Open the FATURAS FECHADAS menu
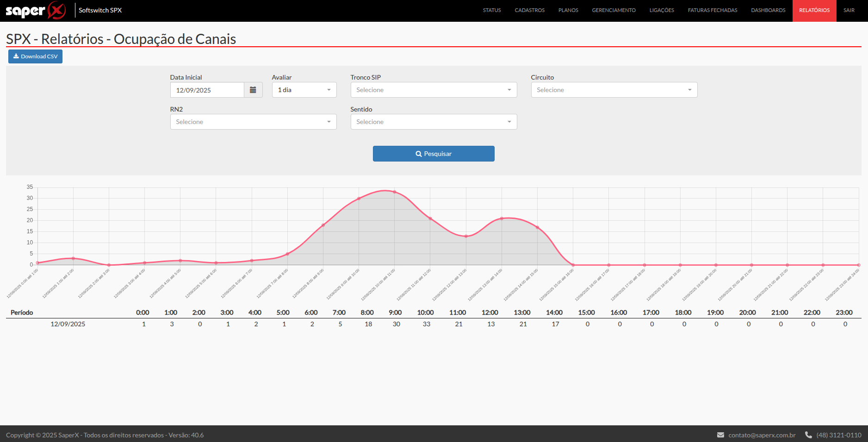This screenshot has height=442, width=868. [x=713, y=10]
